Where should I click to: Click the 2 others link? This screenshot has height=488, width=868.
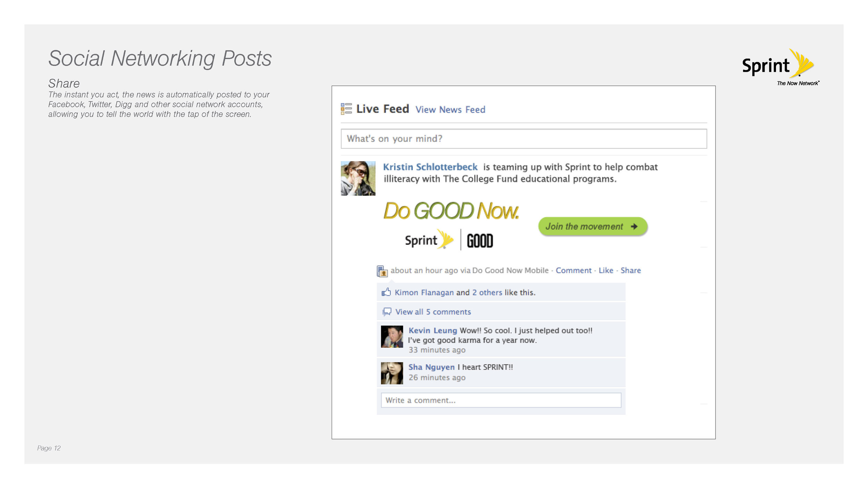click(487, 293)
